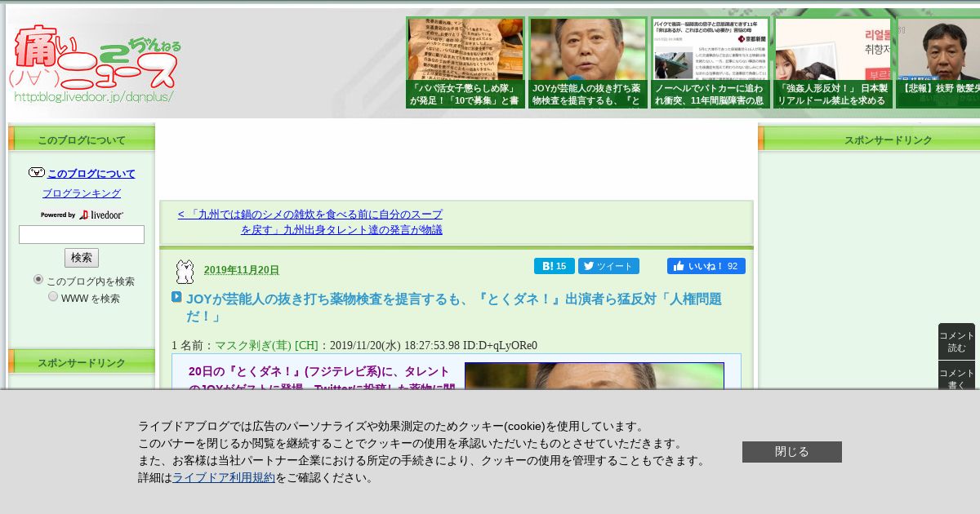Open the 強姦人形反対 リアルドール thumbnail
The image size is (980, 514).
click(833, 63)
